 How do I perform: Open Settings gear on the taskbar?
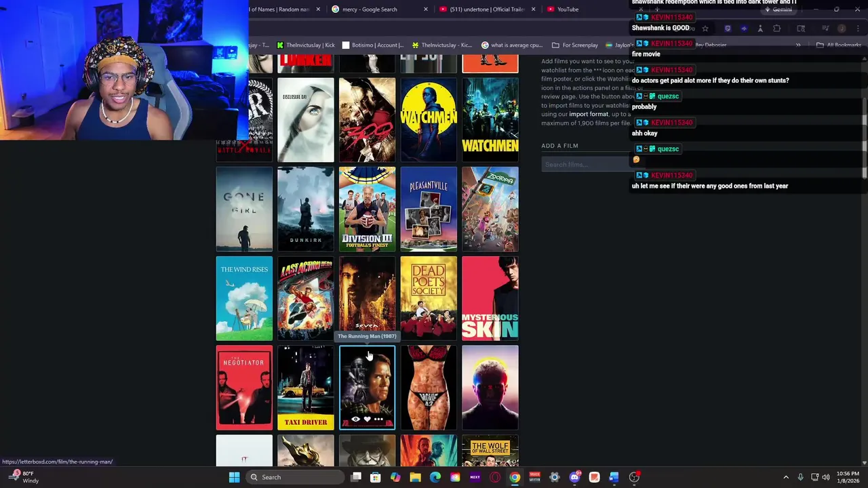click(555, 477)
